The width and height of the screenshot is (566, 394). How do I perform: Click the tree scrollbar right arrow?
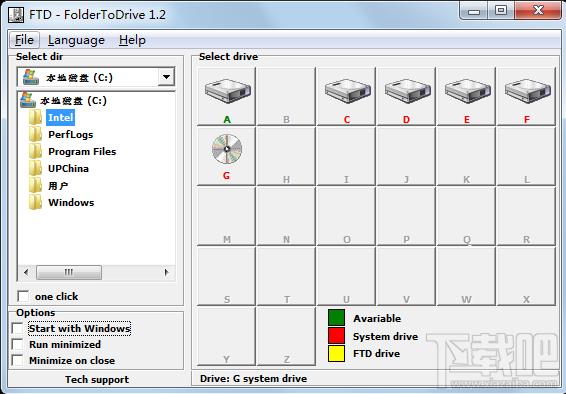(x=166, y=272)
